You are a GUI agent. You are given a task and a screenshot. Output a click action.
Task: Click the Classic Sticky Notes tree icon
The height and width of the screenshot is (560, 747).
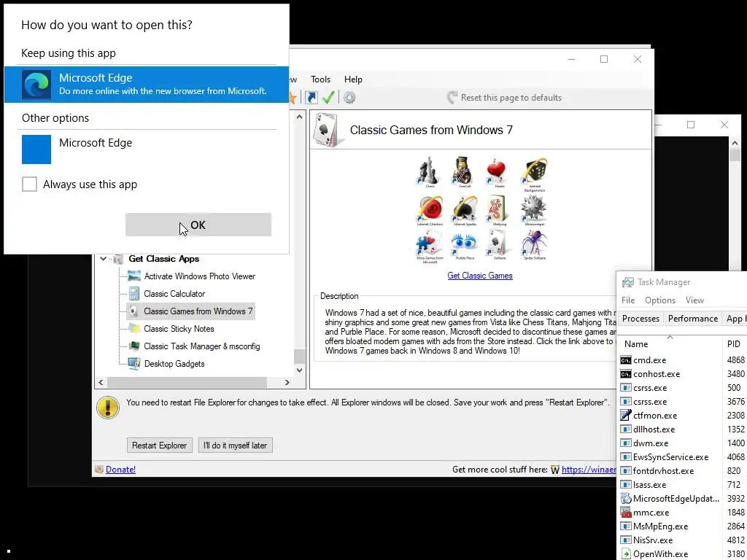tap(134, 329)
